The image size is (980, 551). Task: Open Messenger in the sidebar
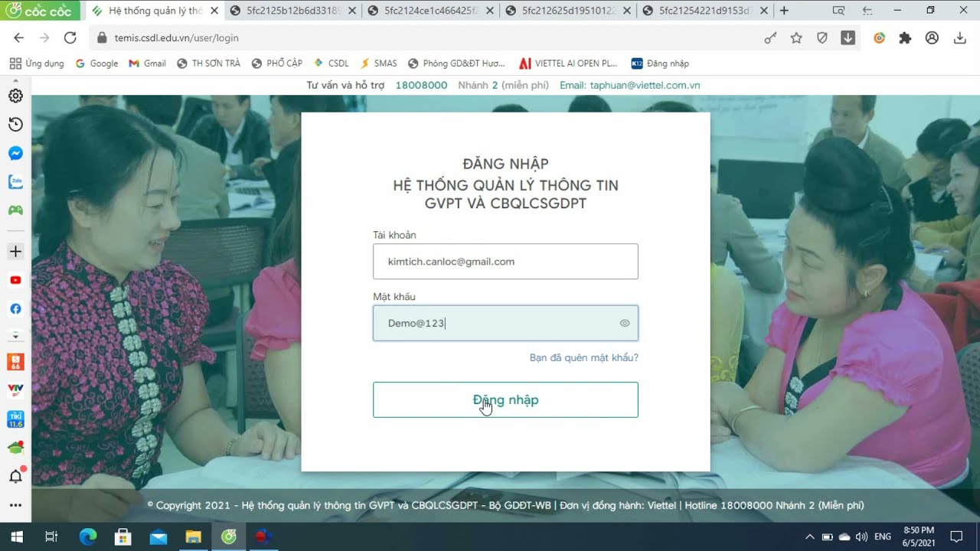click(15, 153)
